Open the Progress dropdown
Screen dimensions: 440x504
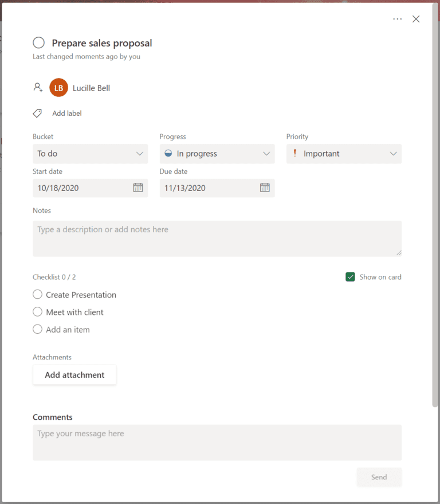click(x=266, y=154)
